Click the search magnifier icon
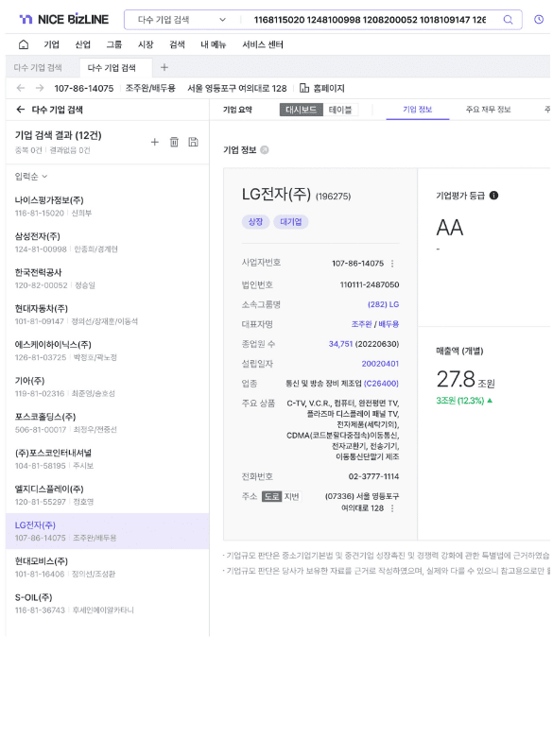Screen dimensions: 553x756 pos(508,20)
